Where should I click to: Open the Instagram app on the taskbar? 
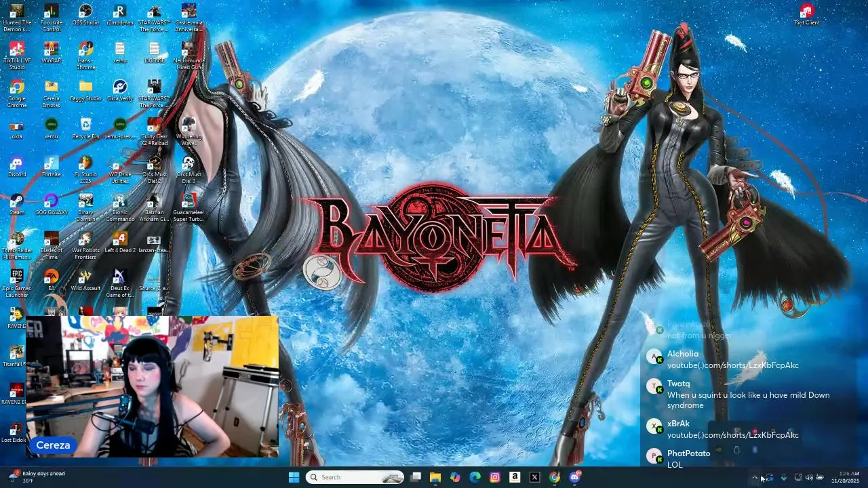495,477
